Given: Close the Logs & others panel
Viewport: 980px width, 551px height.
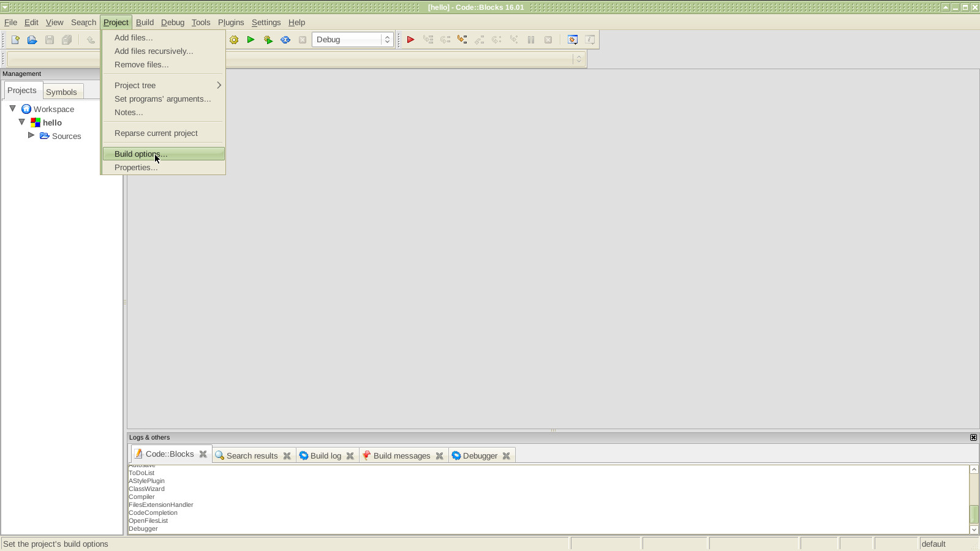Looking at the screenshot, I should 973,438.
